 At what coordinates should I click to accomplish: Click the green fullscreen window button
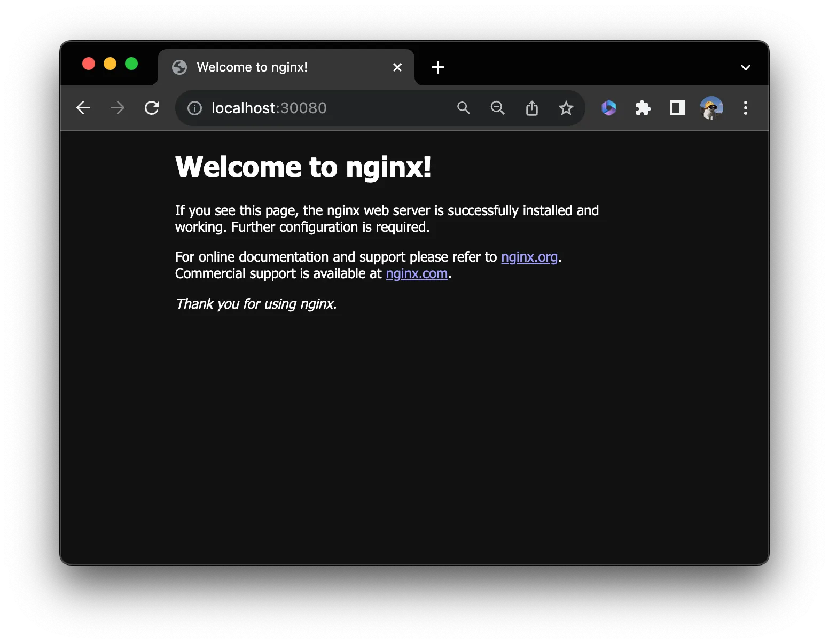click(x=131, y=64)
